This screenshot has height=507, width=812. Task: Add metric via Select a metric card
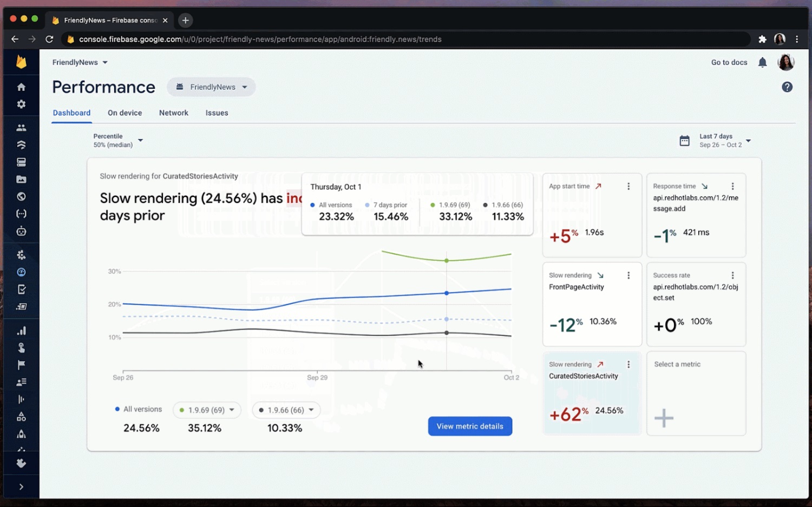(696, 393)
